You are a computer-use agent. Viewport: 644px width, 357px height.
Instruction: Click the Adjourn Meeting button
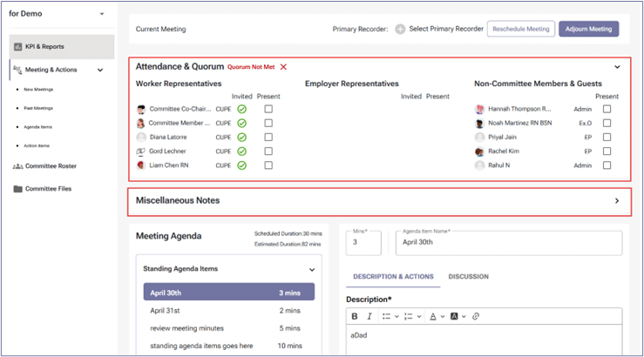(588, 29)
